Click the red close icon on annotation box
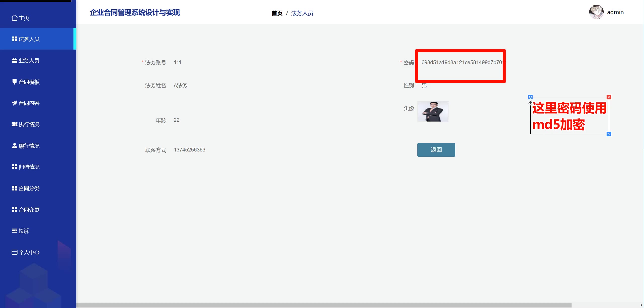 point(609,97)
